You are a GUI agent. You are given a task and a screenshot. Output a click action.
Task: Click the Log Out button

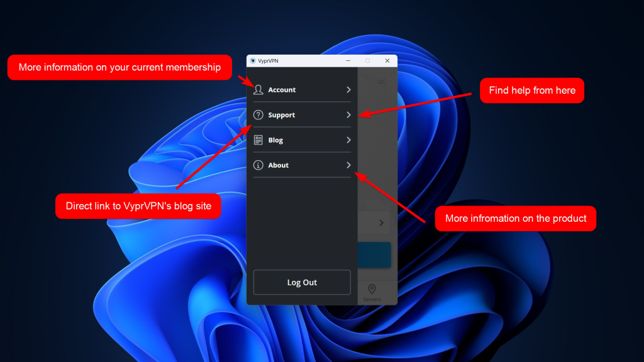coord(302,282)
